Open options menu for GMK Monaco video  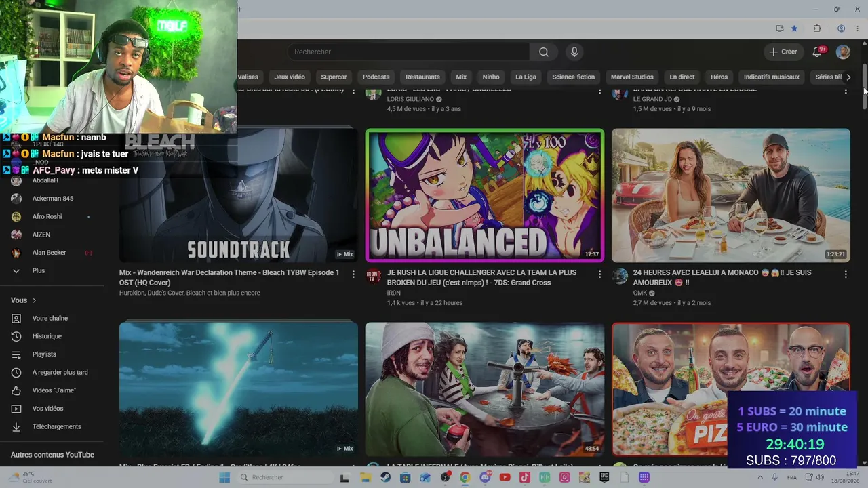[x=846, y=274]
